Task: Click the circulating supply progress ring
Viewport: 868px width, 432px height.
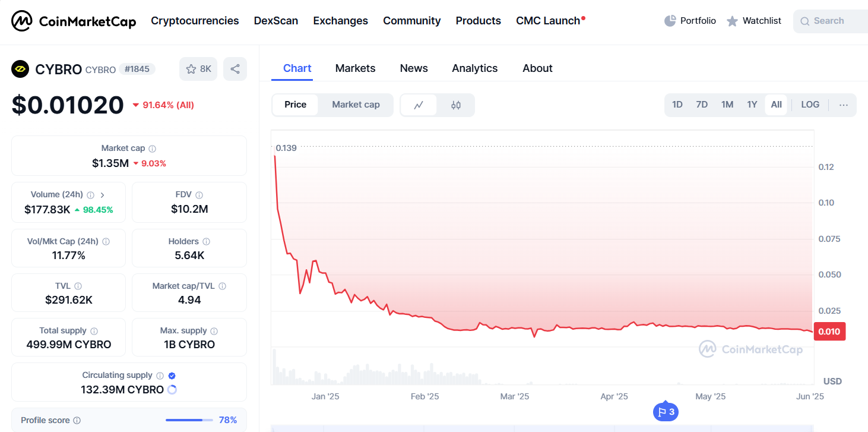Action: 172,390
